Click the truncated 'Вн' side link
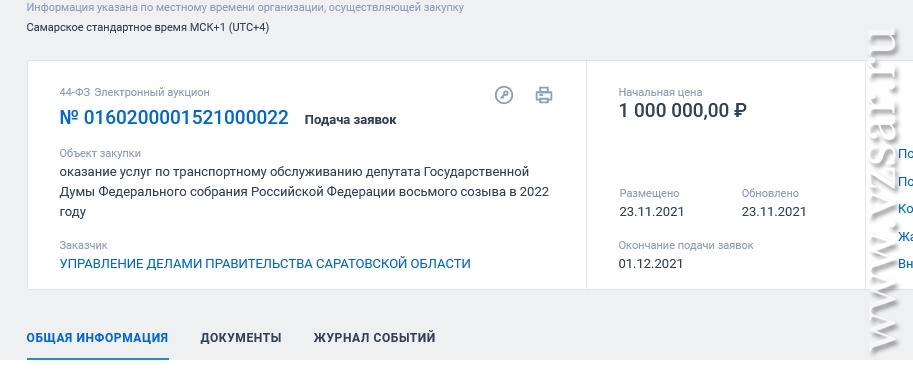 click(905, 263)
